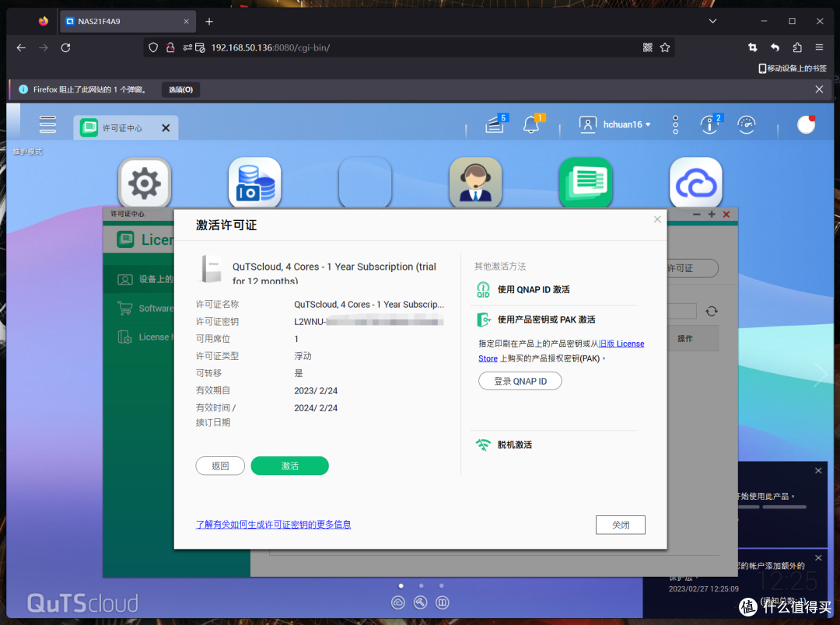Viewport: 840px width, 625px height.
Task: Click the 操作 column header
Action: pyautogui.click(x=684, y=338)
